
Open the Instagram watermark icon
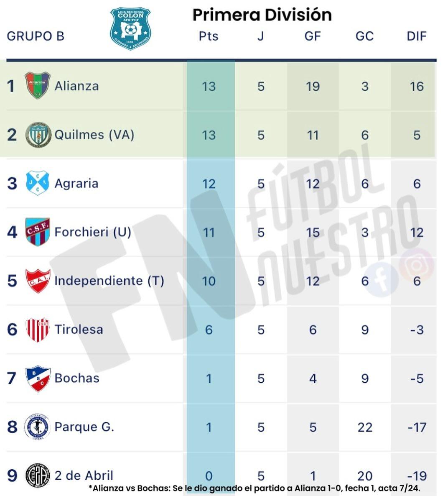[x=416, y=265]
